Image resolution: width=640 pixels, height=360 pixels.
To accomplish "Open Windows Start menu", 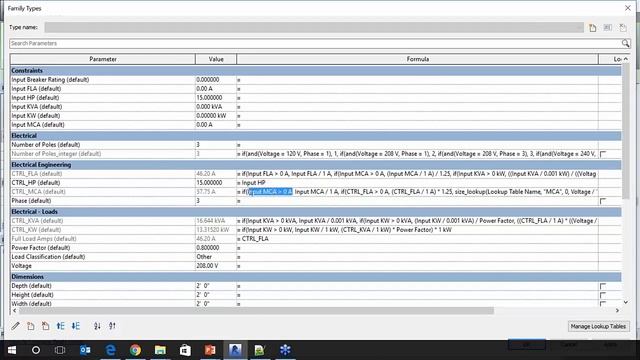I will (x=12, y=350).
